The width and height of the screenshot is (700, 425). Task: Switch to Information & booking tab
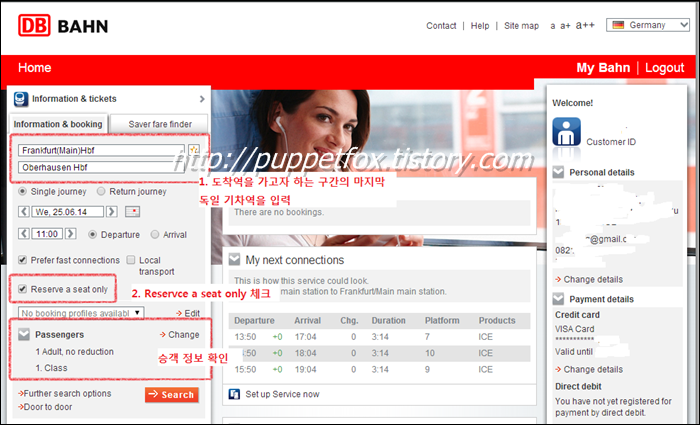pyautogui.click(x=58, y=124)
